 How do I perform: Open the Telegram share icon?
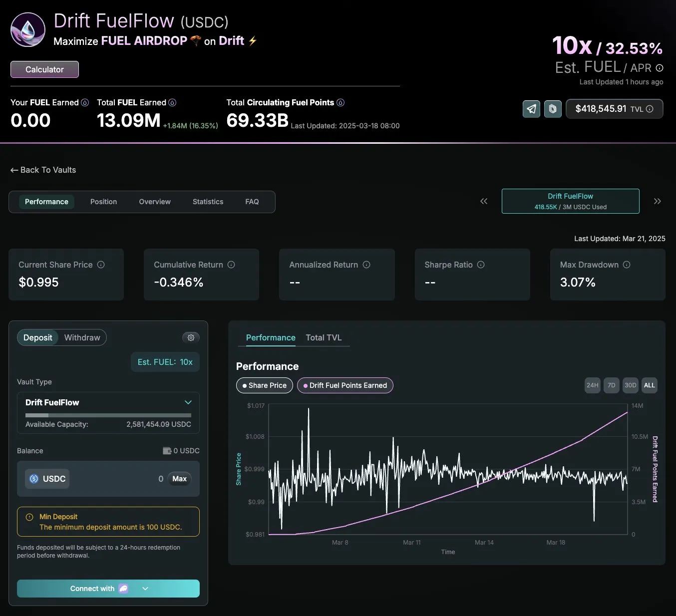pos(531,109)
